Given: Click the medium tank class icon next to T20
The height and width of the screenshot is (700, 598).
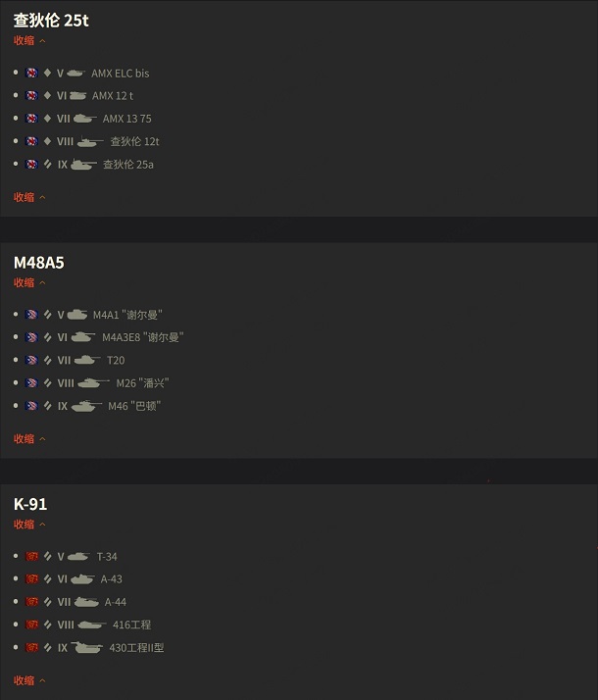Looking at the screenshot, I should point(48,360).
